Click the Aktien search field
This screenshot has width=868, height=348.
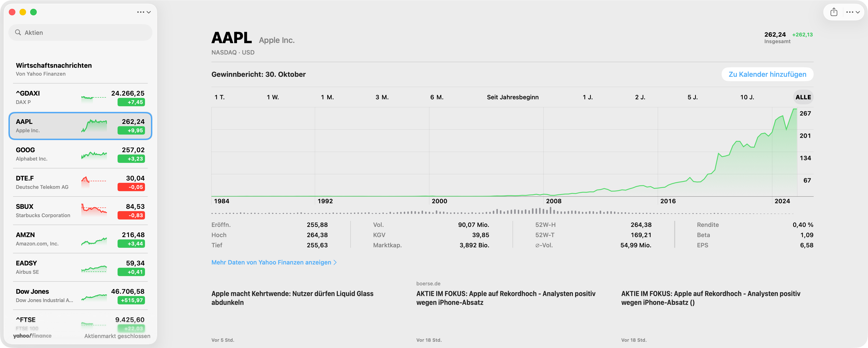84,32
